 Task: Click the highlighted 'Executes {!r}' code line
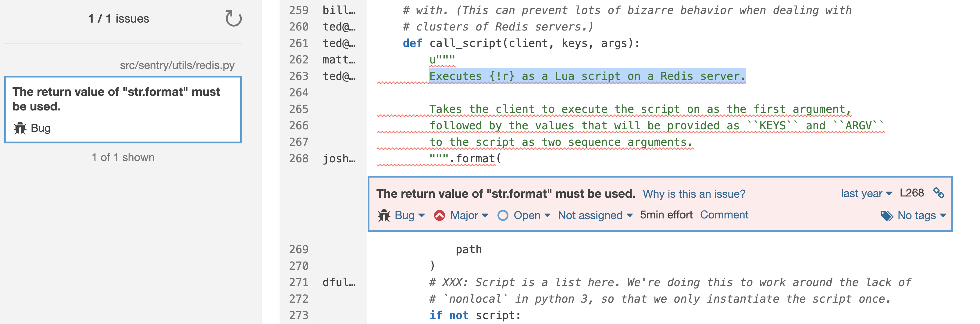[587, 76]
